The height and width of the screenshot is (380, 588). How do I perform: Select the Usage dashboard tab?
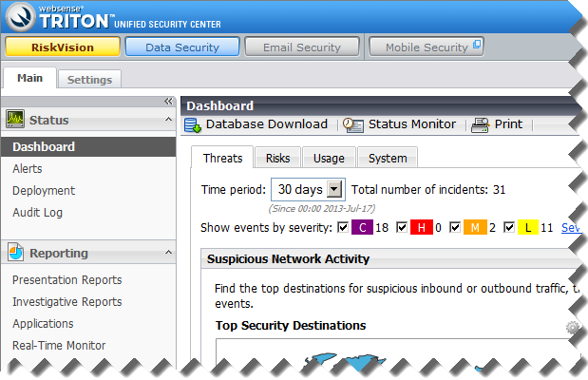coord(329,158)
